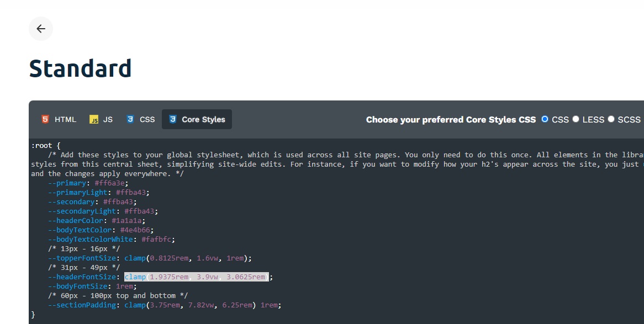Click the --topperFontSize variable name
The height and width of the screenshot is (324, 644).
[82, 258]
